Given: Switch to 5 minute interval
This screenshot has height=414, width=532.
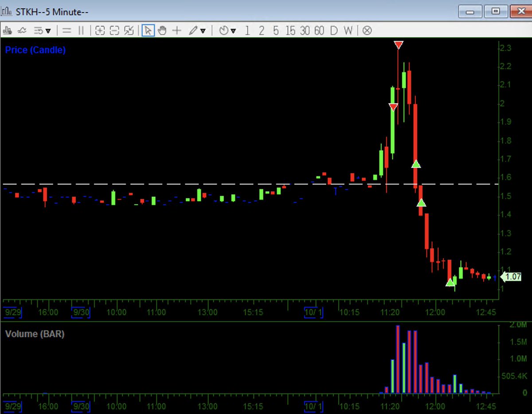Looking at the screenshot, I should tap(276, 31).
